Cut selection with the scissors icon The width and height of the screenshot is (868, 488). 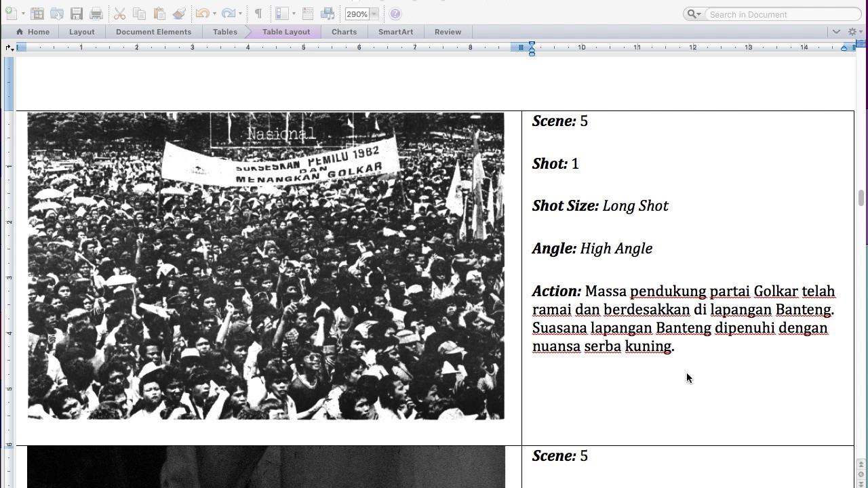click(x=119, y=14)
